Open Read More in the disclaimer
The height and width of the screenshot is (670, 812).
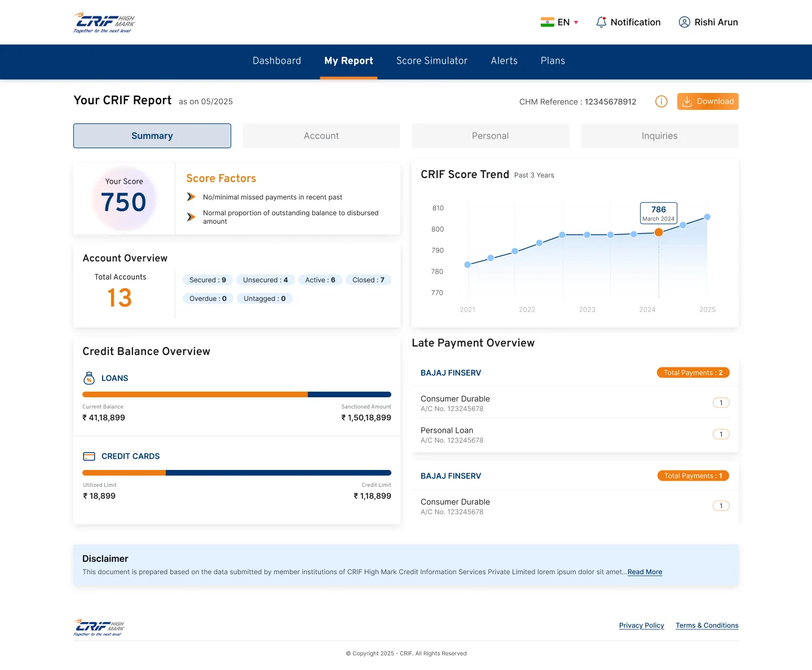(x=645, y=572)
